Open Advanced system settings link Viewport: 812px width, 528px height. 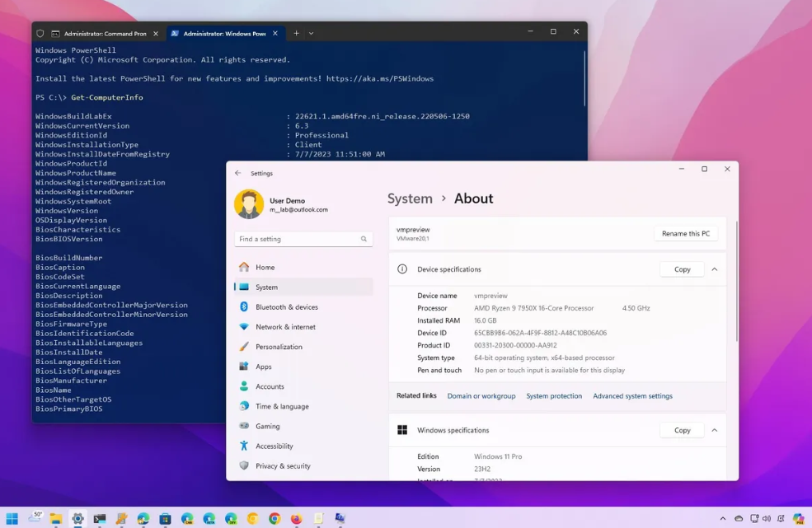632,396
